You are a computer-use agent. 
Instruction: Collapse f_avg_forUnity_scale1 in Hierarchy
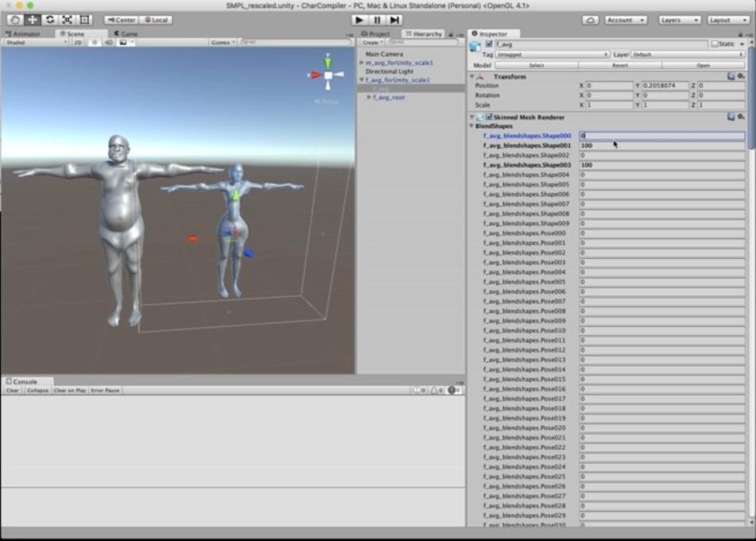[361, 80]
